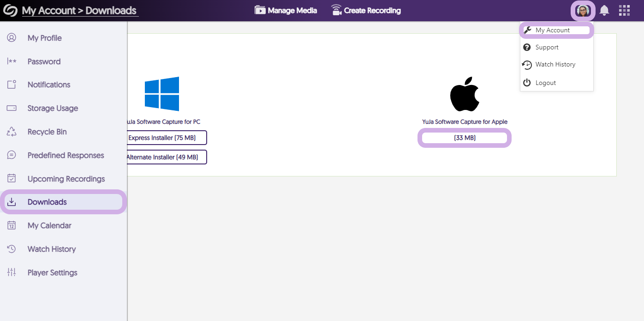Click the Manage Media link

pyautogui.click(x=286, y=10)
